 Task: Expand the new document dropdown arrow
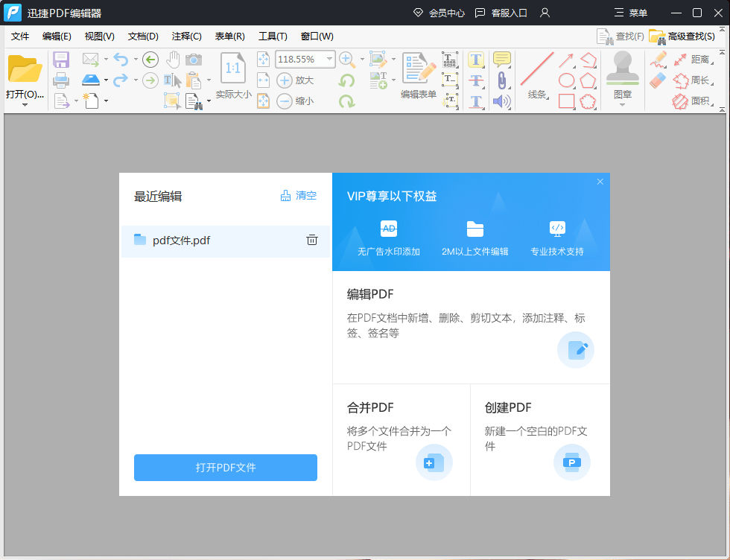coord(106,101)
